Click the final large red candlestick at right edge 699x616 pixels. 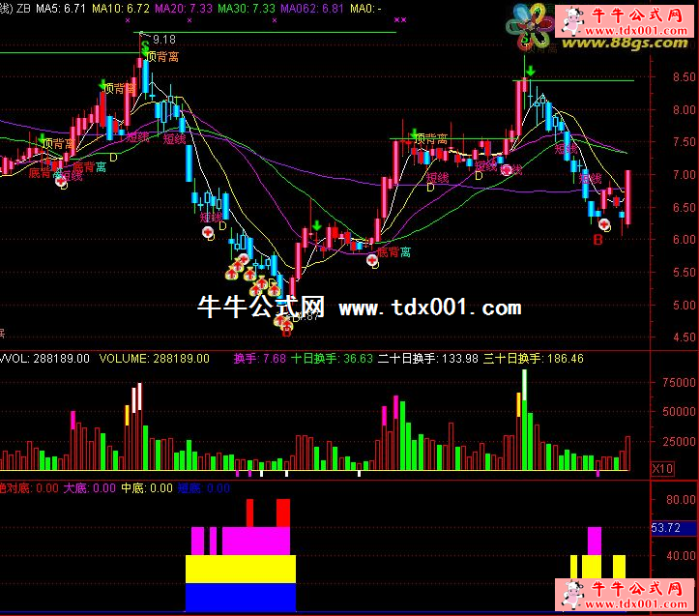click(627, 197)
